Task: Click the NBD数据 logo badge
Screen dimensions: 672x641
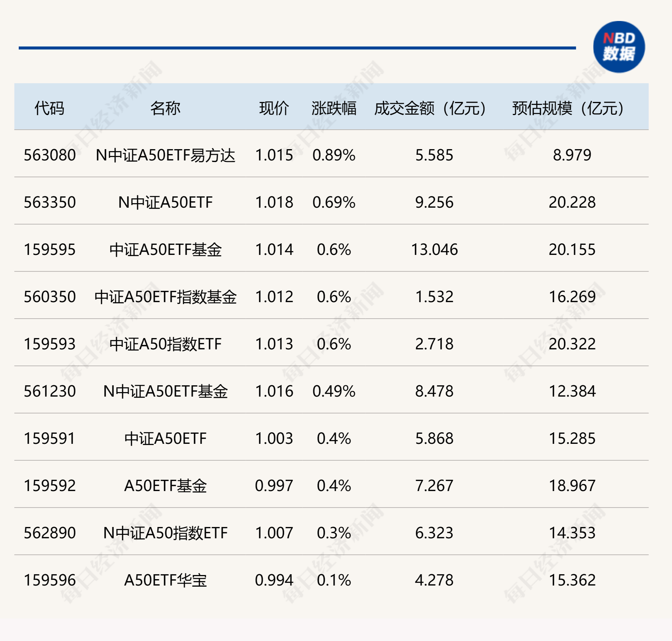Action: pos(619,47)
